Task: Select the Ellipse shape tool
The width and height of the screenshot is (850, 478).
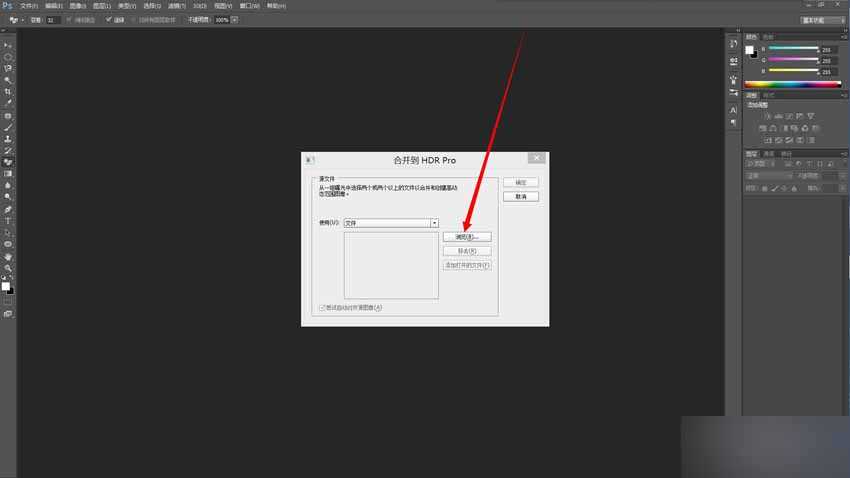Action: point(8,244)
